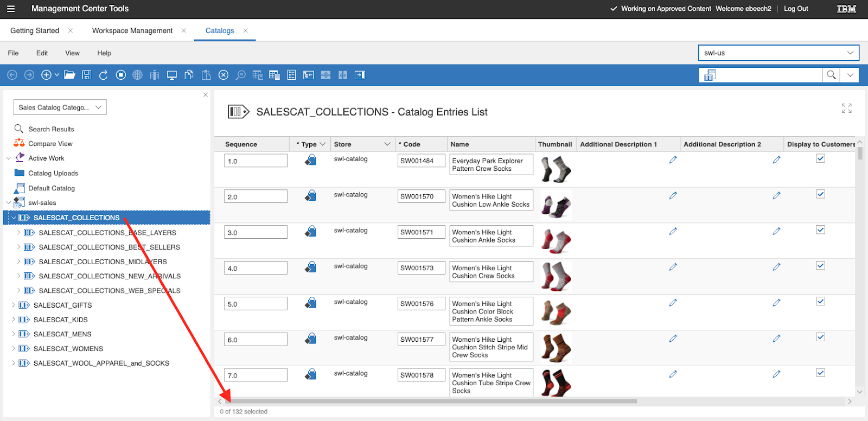Uncheck Display to Customers for SW001578
Viewport: 868px width, 421px height.
pyautogui.click(x=821, y=373)
